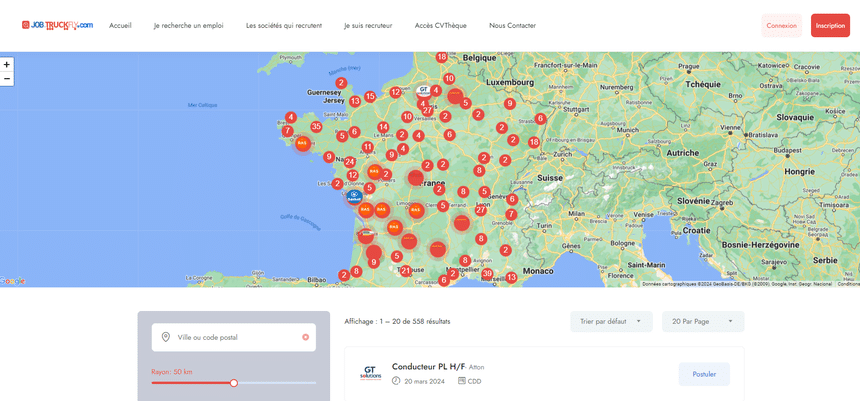Image resolution: width=860 pixels, height=401 pixels.
Task: Click the Connexion button
Action: click(x=781, y=26)
